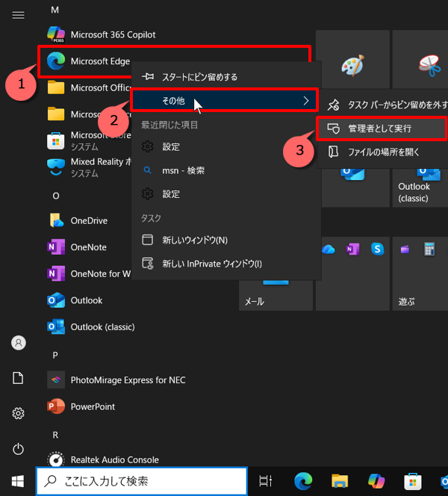Click the Edge icon on the taskbar
The image size is (448, 496).
(302, 480)
